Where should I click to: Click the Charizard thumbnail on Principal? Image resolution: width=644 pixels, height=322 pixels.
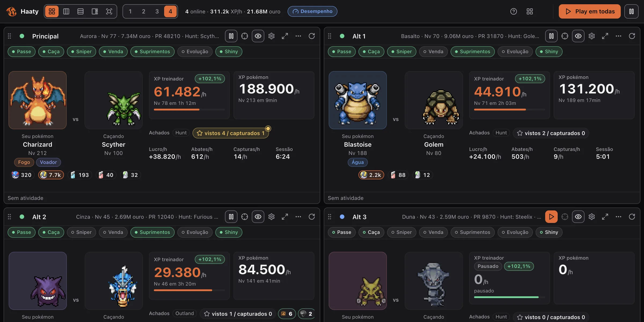(38, 100)
